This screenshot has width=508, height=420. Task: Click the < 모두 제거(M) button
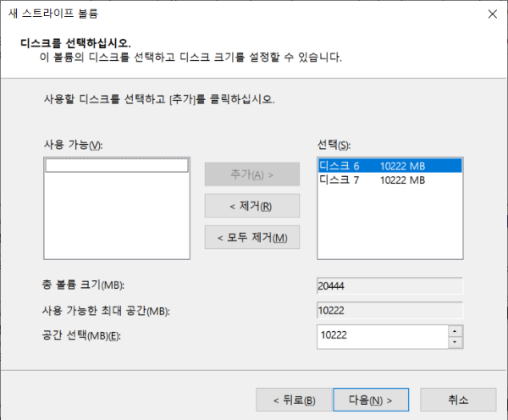pyautogui.click(x=252, y=237)
